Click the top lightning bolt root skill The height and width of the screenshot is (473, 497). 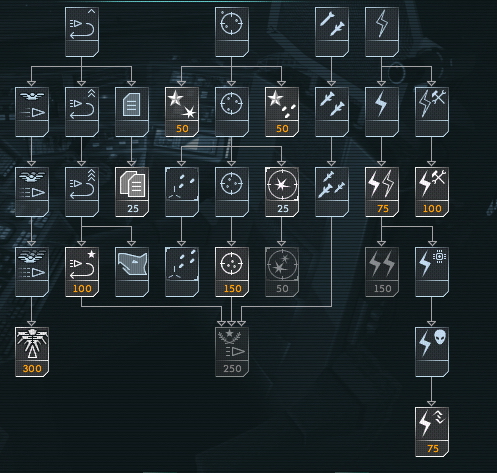[382, 32]
